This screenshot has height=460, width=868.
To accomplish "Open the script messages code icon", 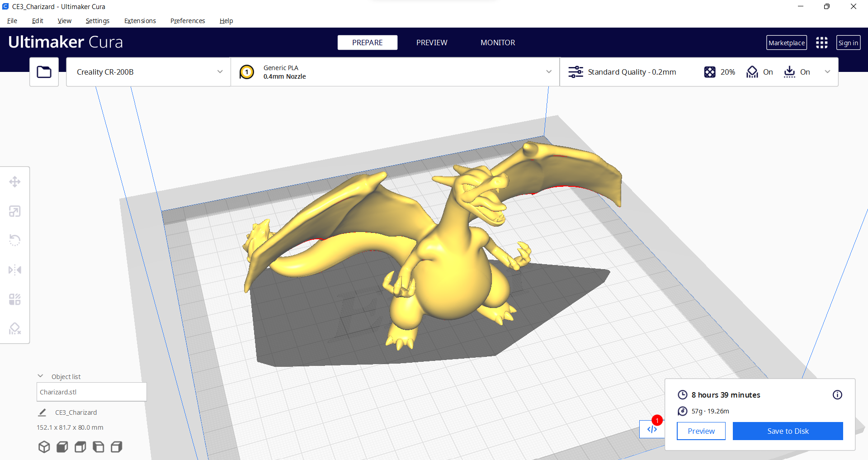I will [652, 429].
